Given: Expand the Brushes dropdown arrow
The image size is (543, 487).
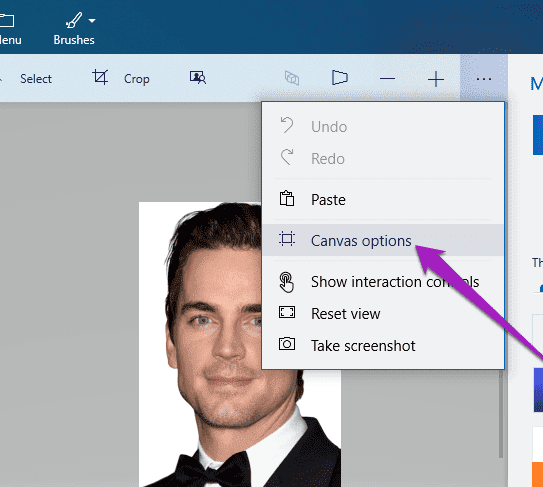Looking at the screenshot, I should (x=92, y=21).
